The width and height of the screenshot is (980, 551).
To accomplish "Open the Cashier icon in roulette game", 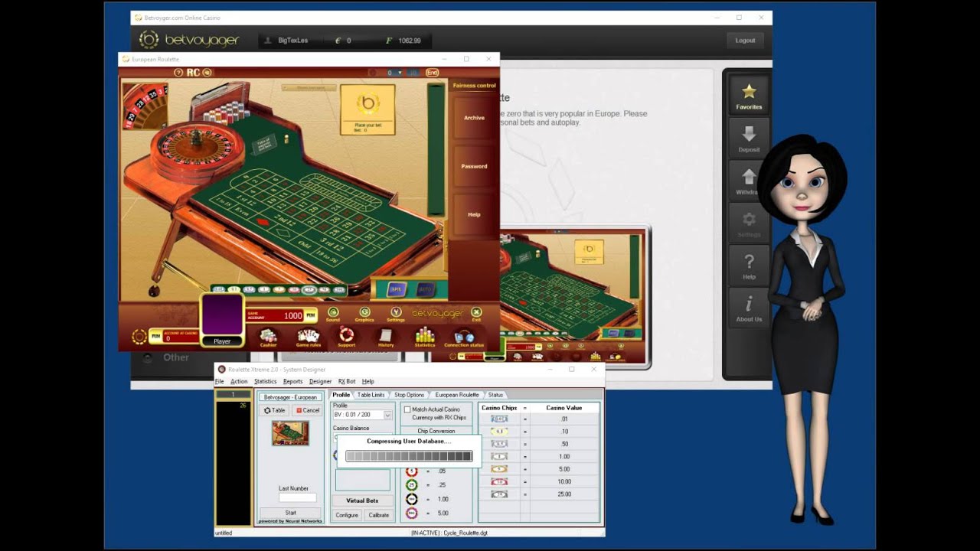I will pyautogui.click(x=268, y=337).
